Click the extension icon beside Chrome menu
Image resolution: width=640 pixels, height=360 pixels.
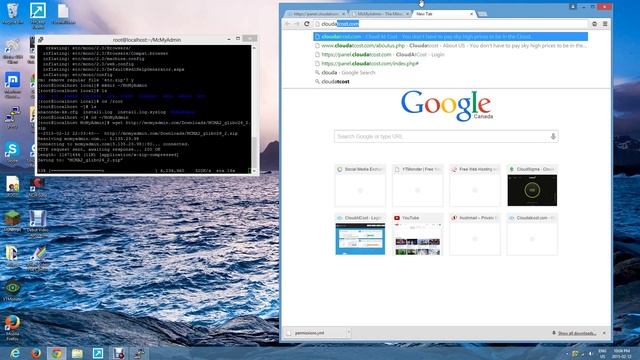click(x=595, y=24)
